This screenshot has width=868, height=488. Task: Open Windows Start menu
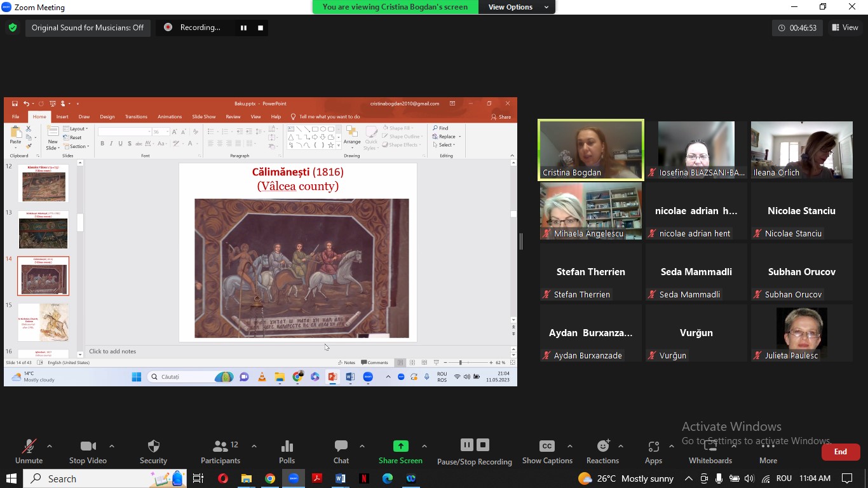point(11,478)
